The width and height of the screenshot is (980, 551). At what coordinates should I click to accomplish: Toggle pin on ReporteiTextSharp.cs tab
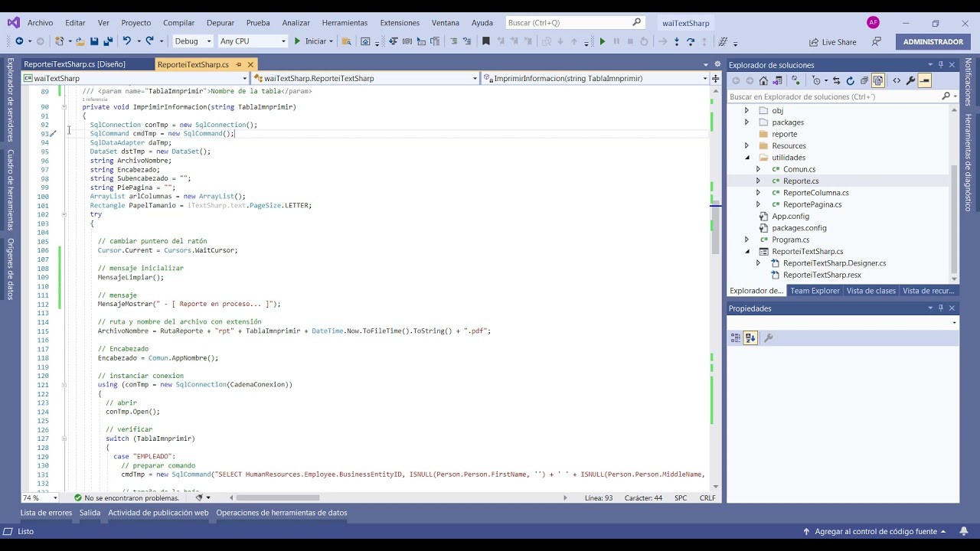click(x=239, y=64)
